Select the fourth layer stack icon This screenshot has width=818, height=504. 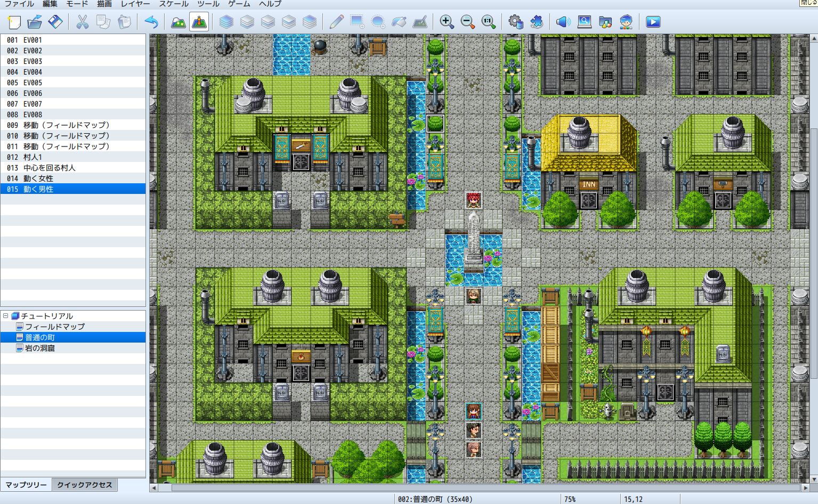click(x=289, y=22)
